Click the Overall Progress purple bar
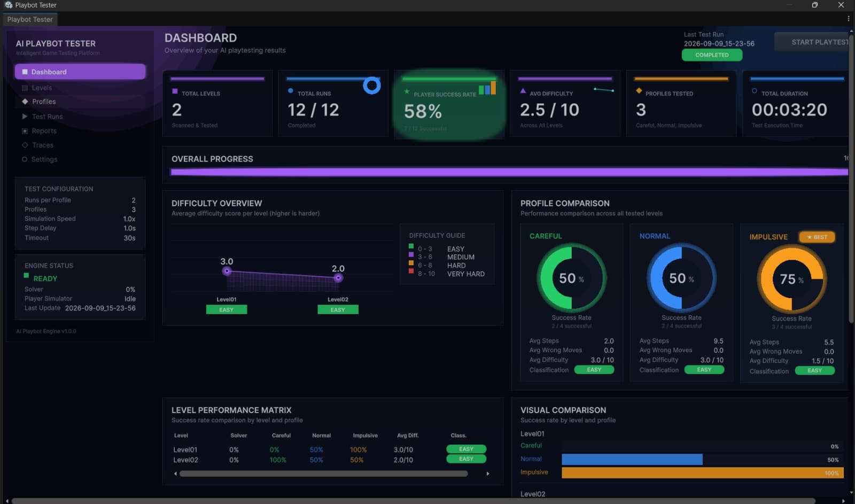Viewport: 855px width, 504px height. pyautogui.click(x=509, y=172)
